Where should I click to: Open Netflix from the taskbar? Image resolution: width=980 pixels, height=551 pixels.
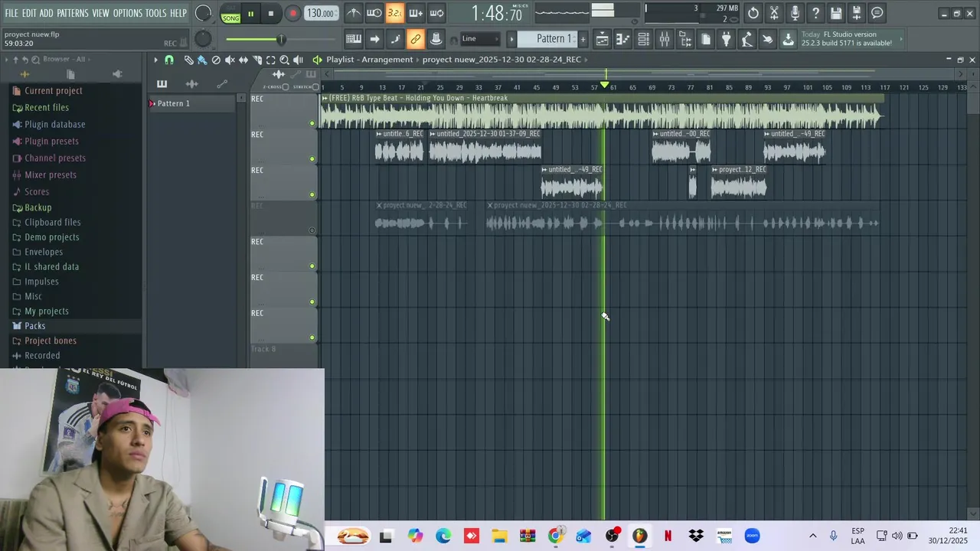(x=668, y=536)
